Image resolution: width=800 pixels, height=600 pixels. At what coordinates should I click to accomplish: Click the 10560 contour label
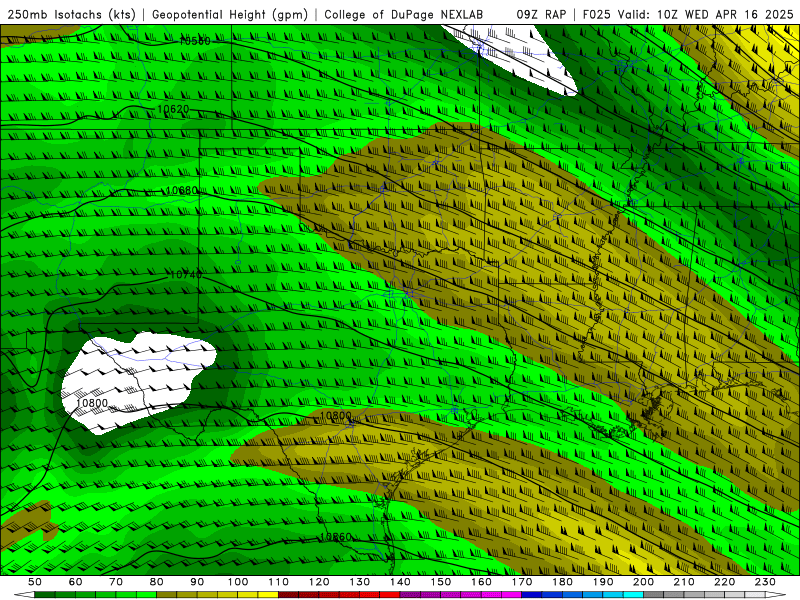coord(194,41)
